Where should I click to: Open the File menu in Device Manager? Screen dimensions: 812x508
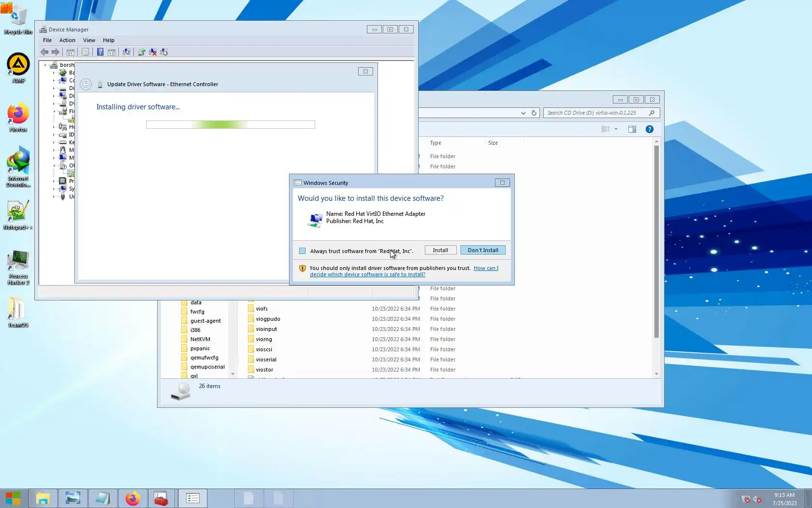click(x=47, y=41)
